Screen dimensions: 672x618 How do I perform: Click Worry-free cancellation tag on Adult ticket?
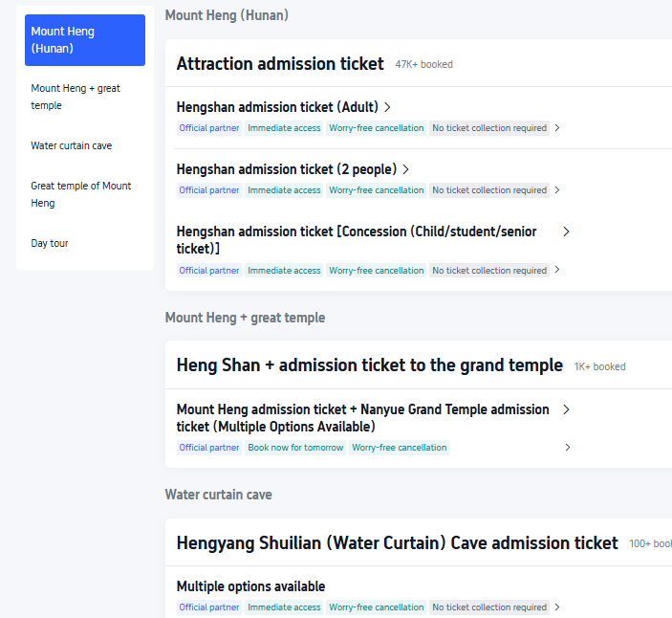376,128
